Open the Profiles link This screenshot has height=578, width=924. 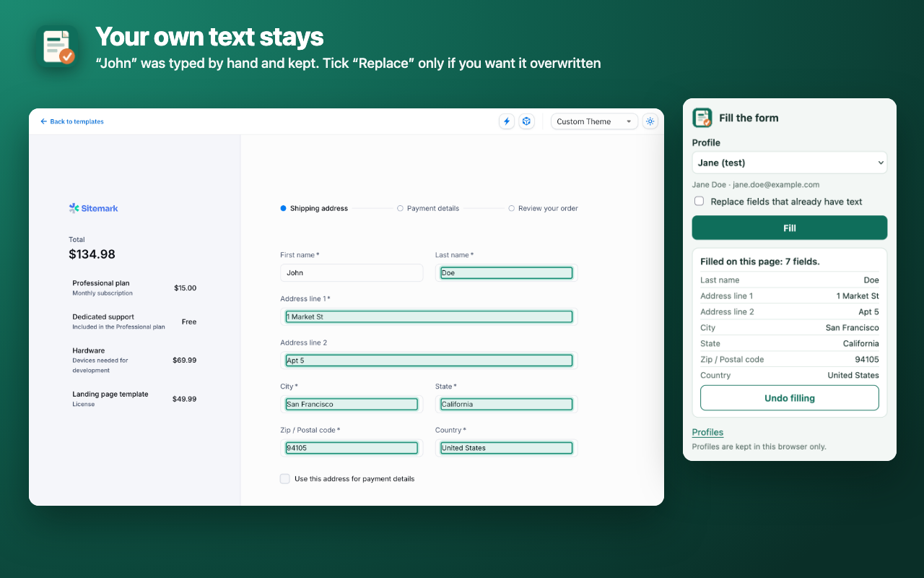tap(707, 432)
